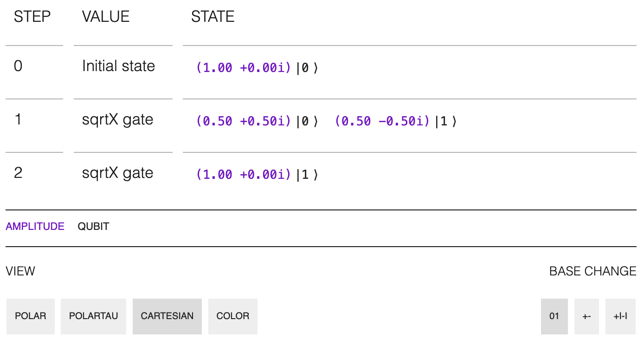Select the Initial state row label
644x340 pixels.
pyautogui.click(x=118, y=66)
